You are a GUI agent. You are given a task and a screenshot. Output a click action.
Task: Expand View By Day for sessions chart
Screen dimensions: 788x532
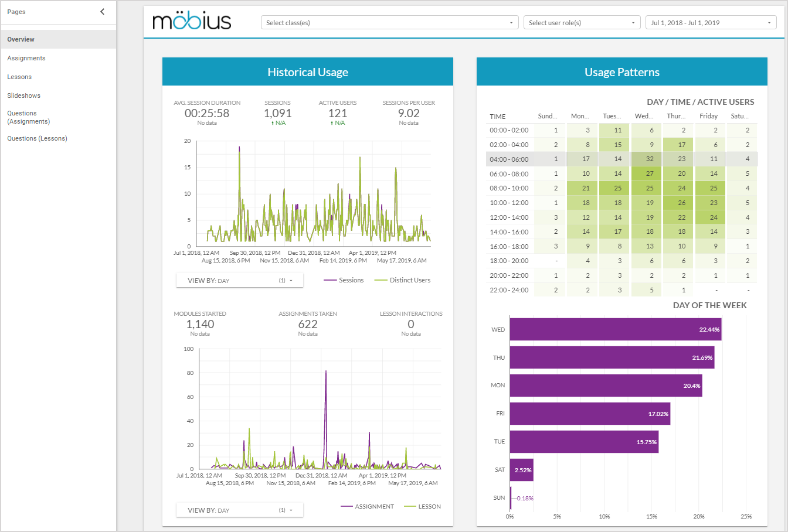coord(239,281)
